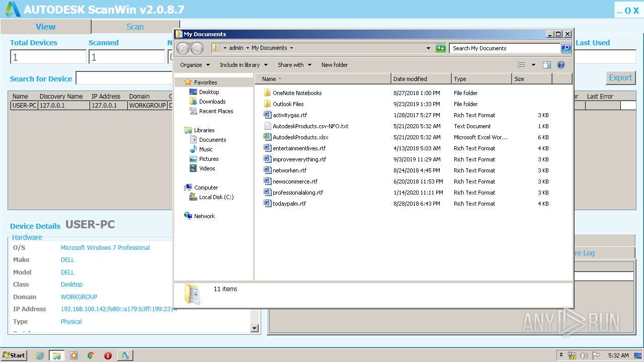Select the newscommerce.rtf file
The height and width of the screenshot is (362, 644).
[x=295, y=182]
